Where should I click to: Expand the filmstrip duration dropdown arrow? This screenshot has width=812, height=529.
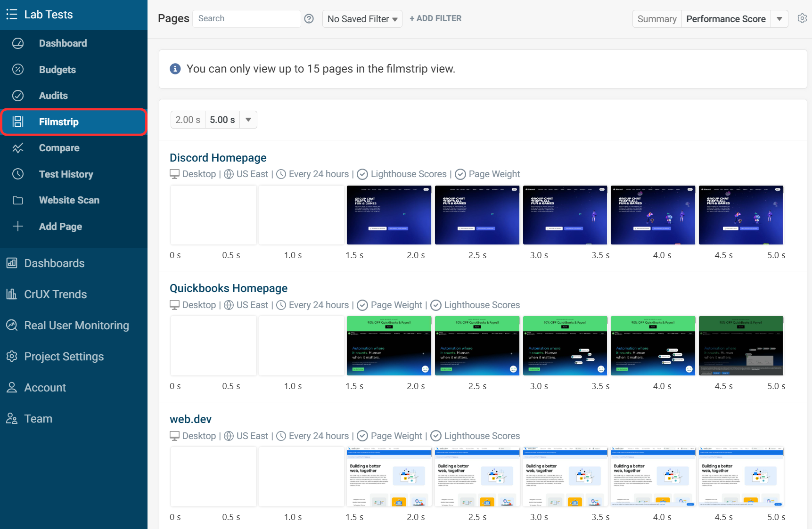point(248,120)
